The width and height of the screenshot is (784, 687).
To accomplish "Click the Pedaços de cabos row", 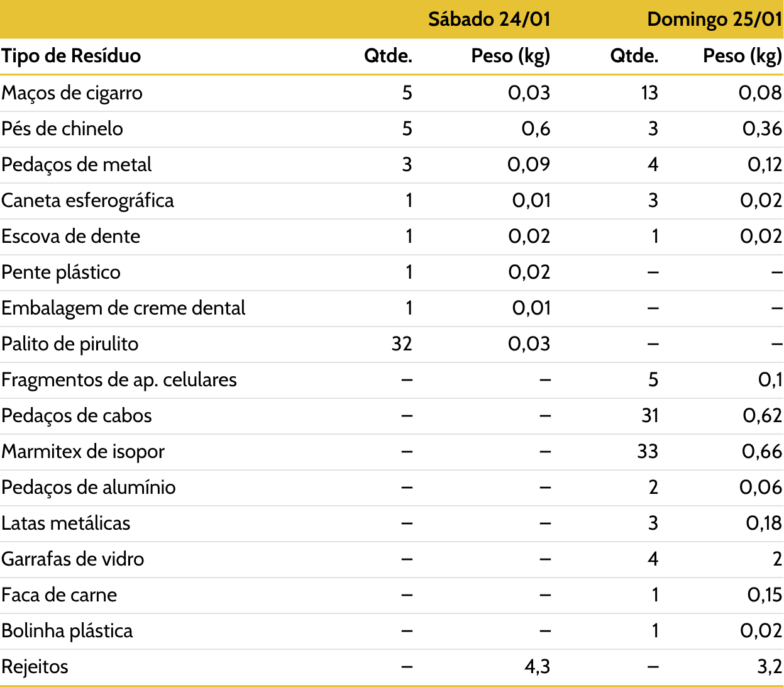I will (x=392, y=416).
